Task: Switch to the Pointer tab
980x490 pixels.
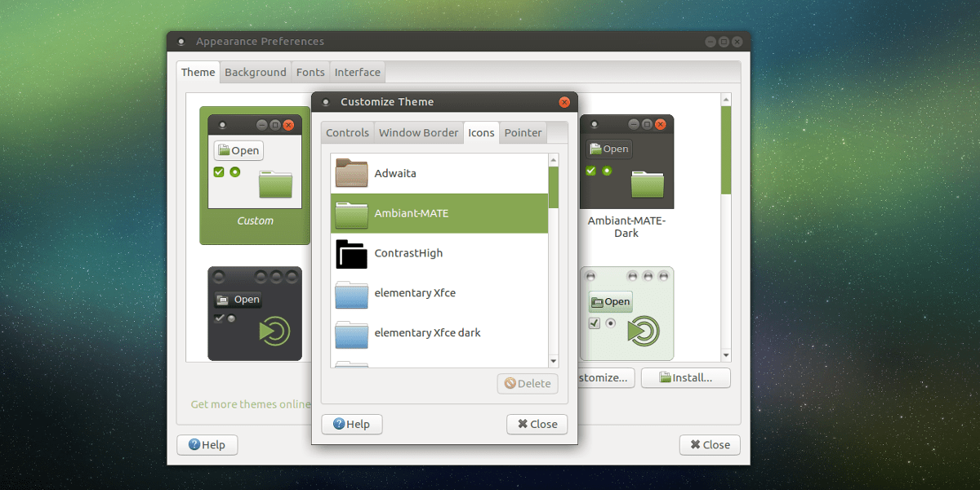Action: 523,132
